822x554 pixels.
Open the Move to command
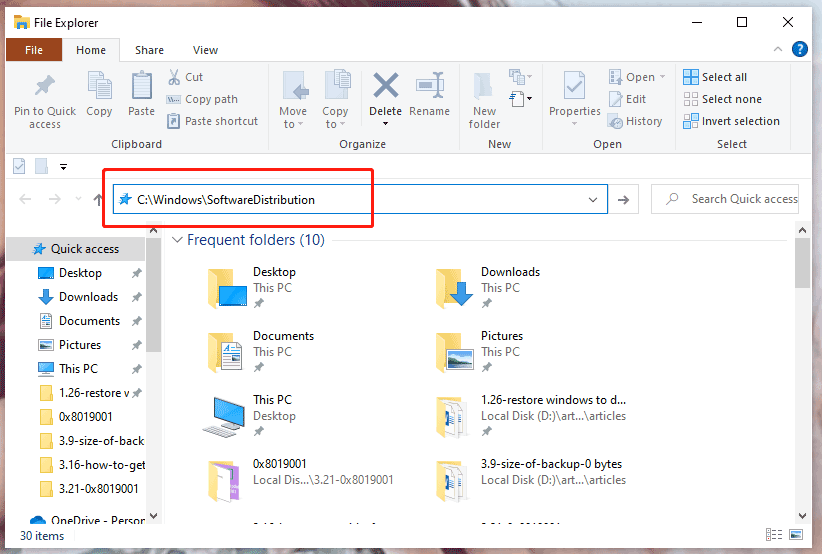coord(293,100)
